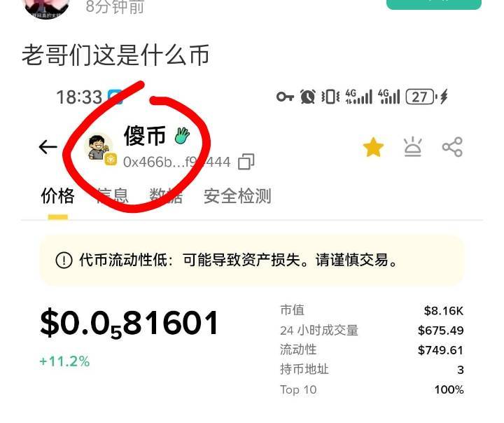The height and width of the screenshot is (423, 504).
Task: Tap the 傻币 token name title
Action: 145,135
